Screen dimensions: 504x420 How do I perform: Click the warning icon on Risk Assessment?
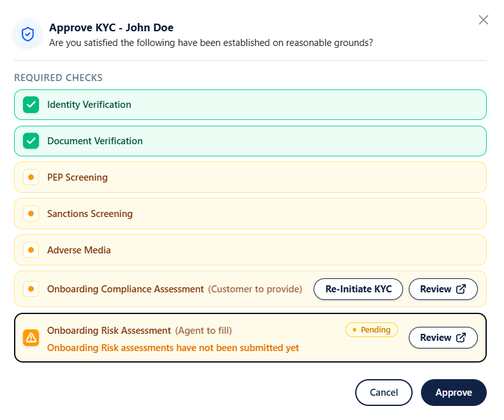31,338
